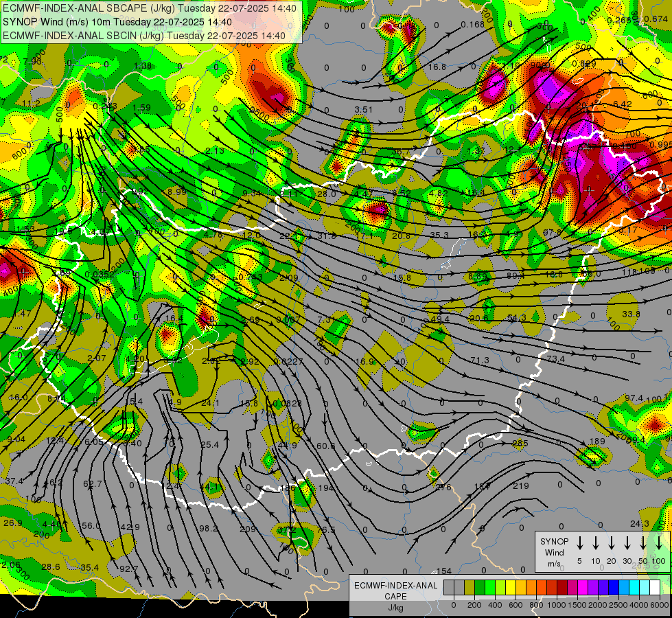Click the CIN value 154 near the legend

coord(443,571)
